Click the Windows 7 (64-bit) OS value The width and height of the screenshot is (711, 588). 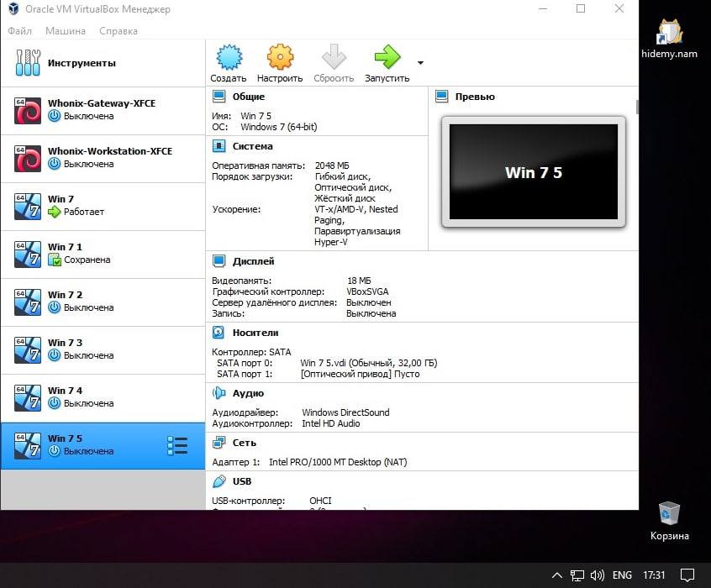click(278, 127)
